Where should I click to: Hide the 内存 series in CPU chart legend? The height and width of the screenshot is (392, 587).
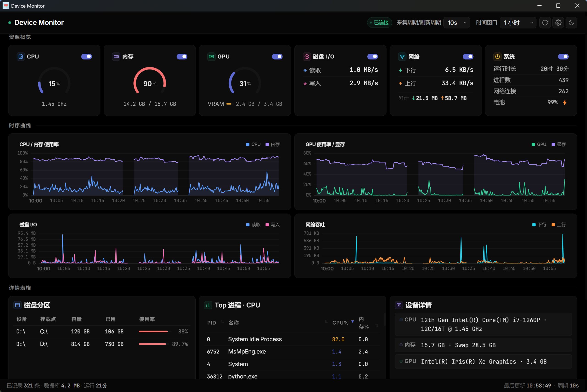(x=273, y=144)
